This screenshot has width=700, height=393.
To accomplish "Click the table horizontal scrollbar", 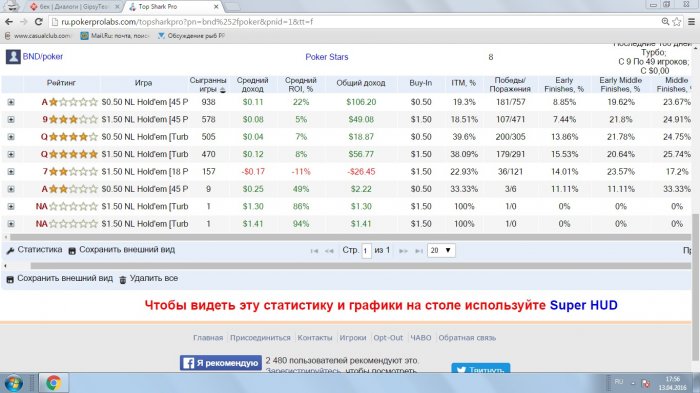I will (350, 237).
